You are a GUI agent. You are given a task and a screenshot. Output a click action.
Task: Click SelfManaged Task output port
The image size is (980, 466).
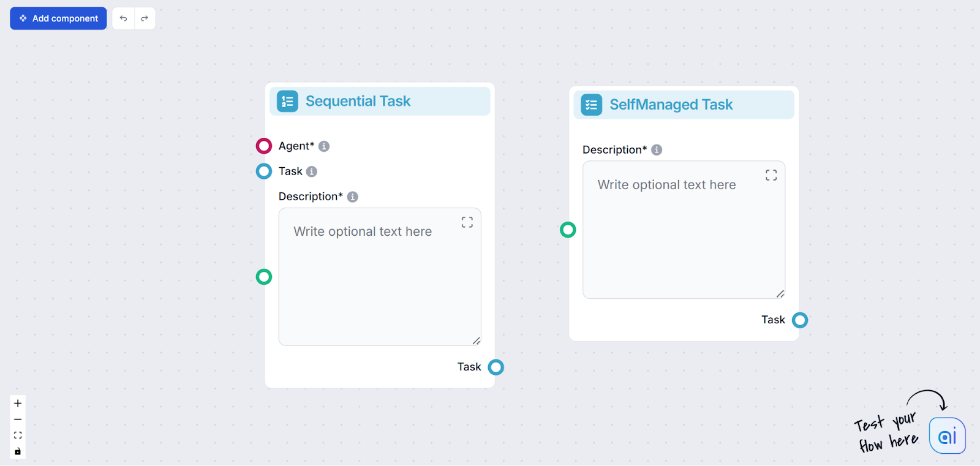800,320
